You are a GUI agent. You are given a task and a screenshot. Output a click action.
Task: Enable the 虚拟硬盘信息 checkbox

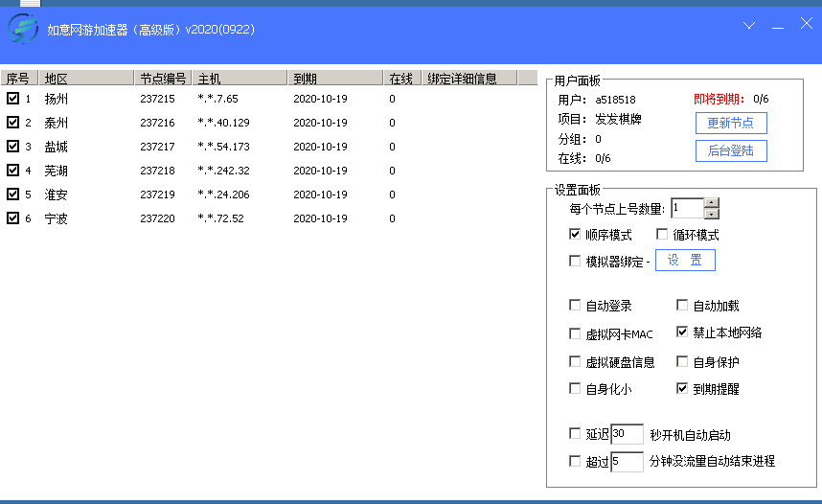pyautogui.click(x=575, y=361)
